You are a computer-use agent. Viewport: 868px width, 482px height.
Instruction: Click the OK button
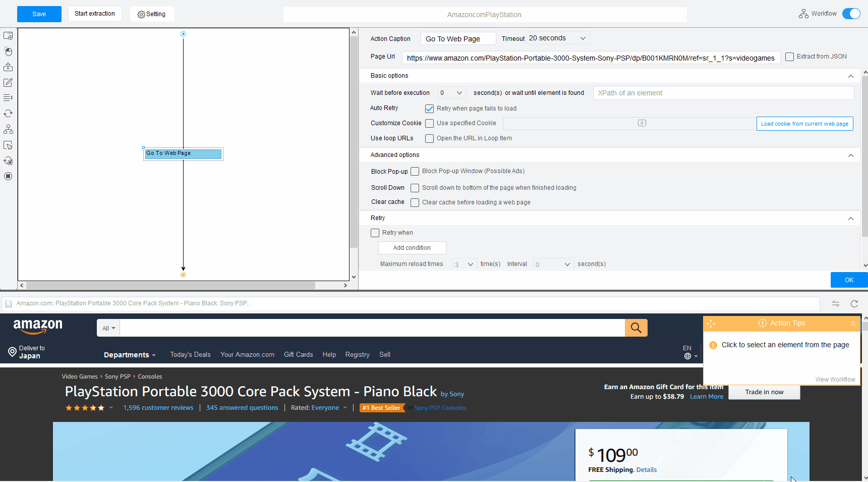click(849, 280)
